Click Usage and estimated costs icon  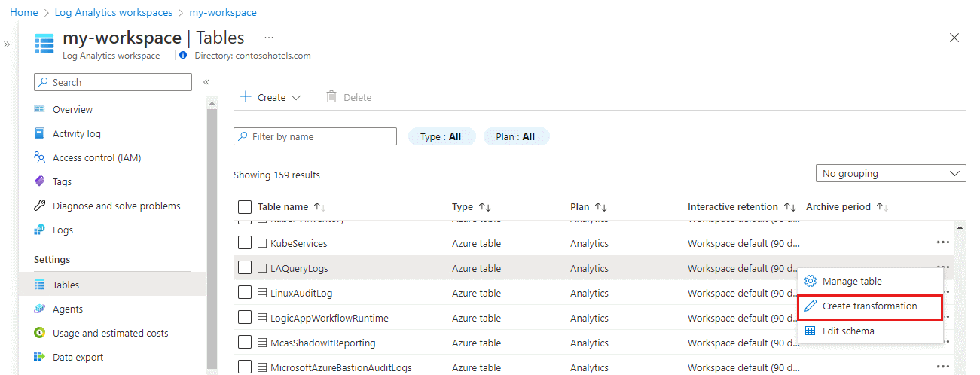click(40, 333)
